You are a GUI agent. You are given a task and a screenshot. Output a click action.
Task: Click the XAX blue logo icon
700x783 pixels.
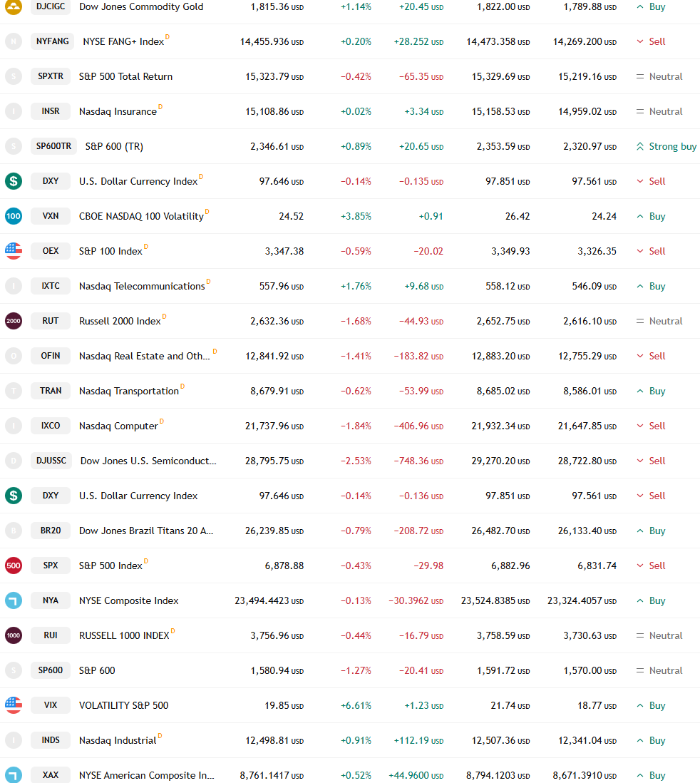14,775
